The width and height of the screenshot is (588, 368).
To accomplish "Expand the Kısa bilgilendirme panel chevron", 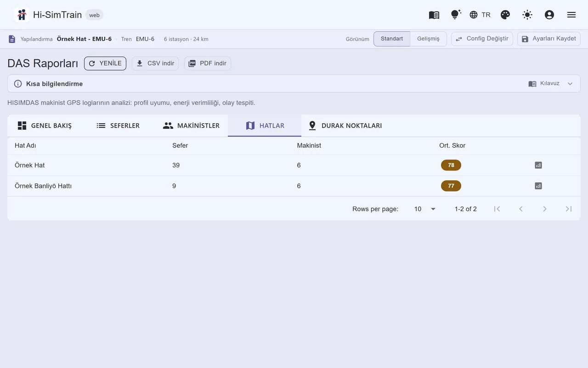I will click(570, 84).
